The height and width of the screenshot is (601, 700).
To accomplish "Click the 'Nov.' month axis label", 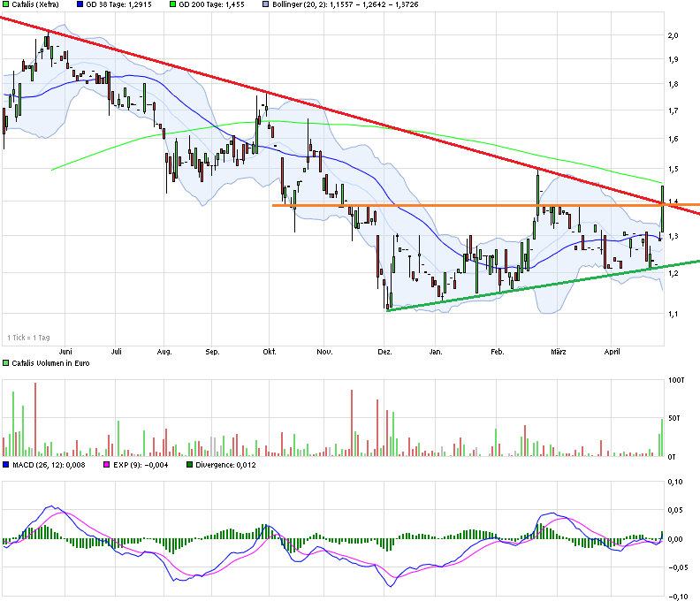I will pyautogui.click(x=324, y=352).
